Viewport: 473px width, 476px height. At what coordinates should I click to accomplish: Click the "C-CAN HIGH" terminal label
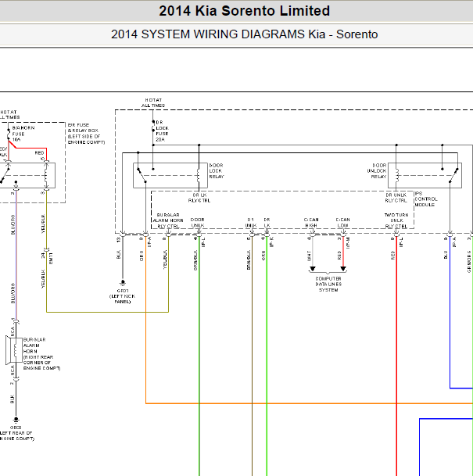311,223
